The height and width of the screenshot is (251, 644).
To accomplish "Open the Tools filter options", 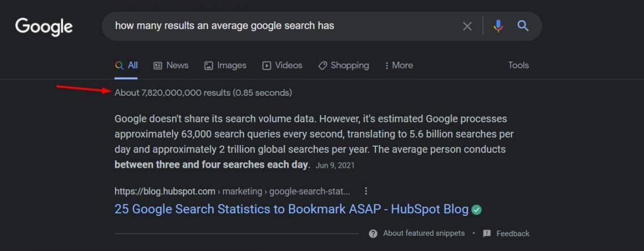I will [x=518, y=65].
